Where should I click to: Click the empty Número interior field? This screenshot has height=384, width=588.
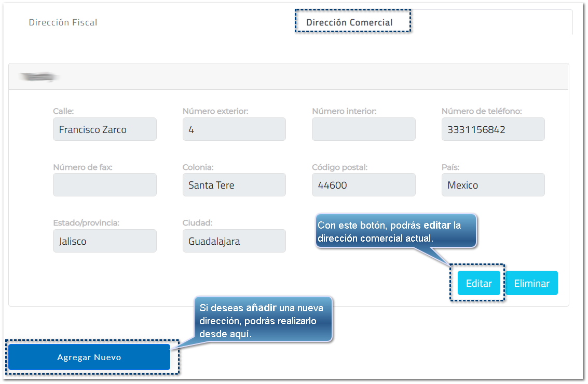363,129
